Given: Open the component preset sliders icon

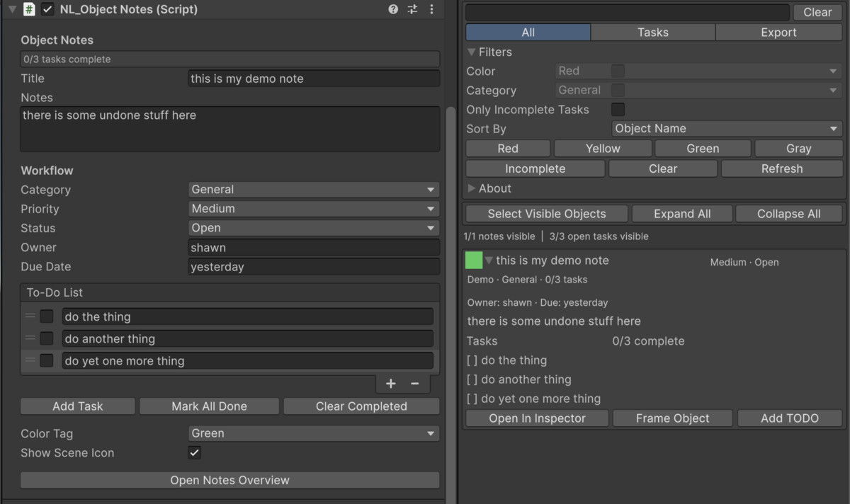Looking at the screenshot, I should [x=412, y=9].
